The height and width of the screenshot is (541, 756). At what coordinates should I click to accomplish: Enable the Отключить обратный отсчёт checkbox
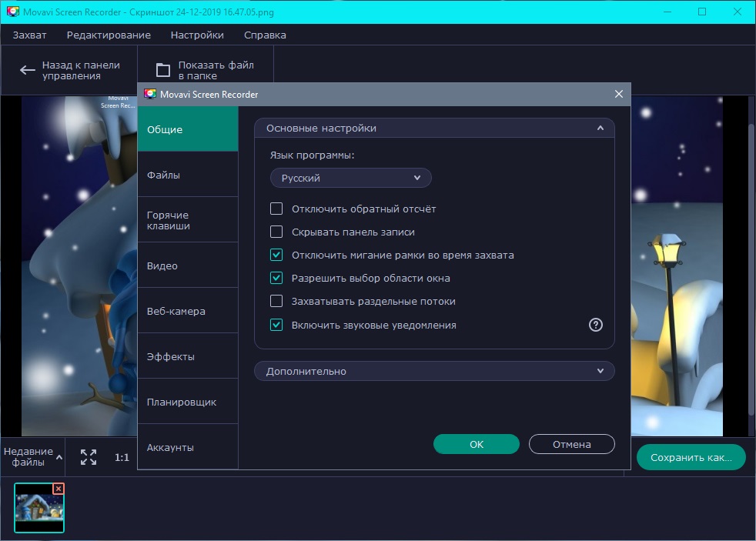coord(276,209)
